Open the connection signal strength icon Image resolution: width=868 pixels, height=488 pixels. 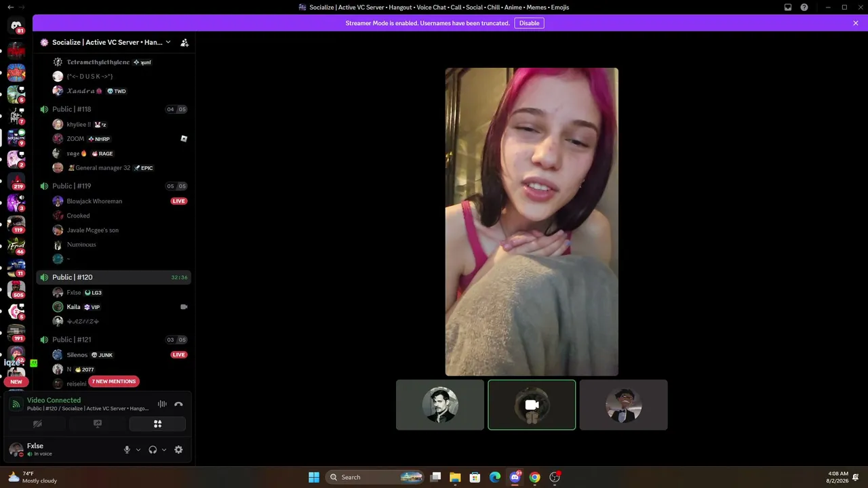tap(16, 404)
